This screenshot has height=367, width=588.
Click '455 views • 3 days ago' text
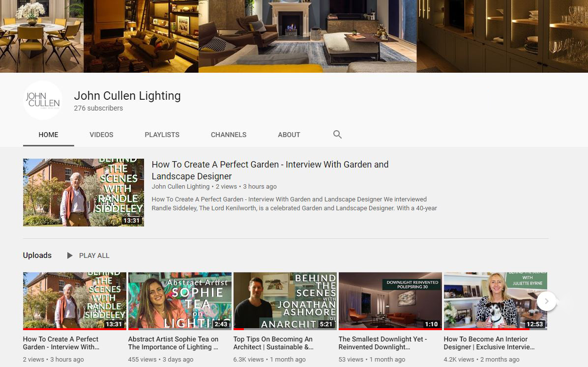[x=161, y=360]
